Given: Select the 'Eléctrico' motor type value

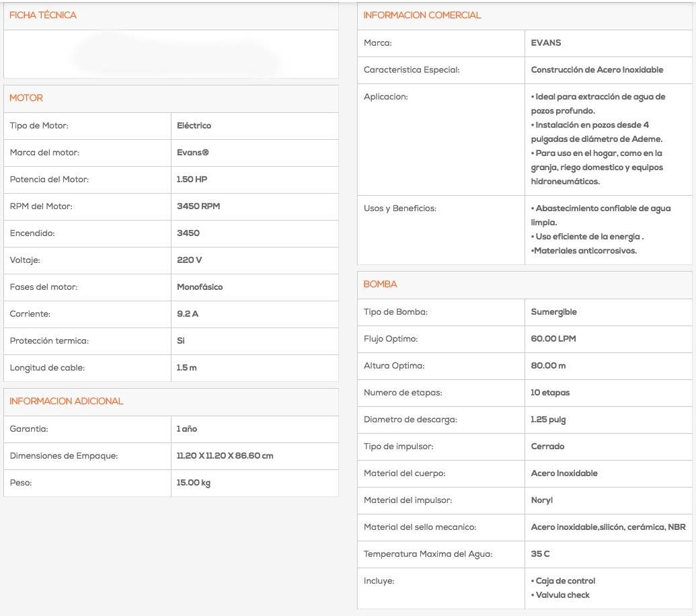Looking at the screenshot, I should pyautogui.click(x=194, y=126).
